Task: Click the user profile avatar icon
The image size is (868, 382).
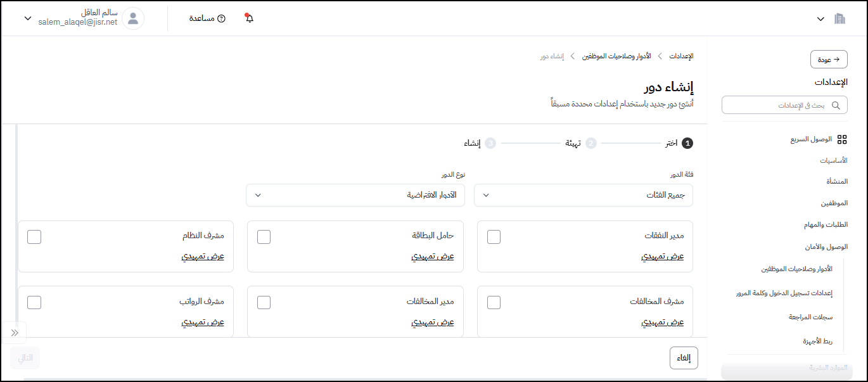Action: coord(133,18)
